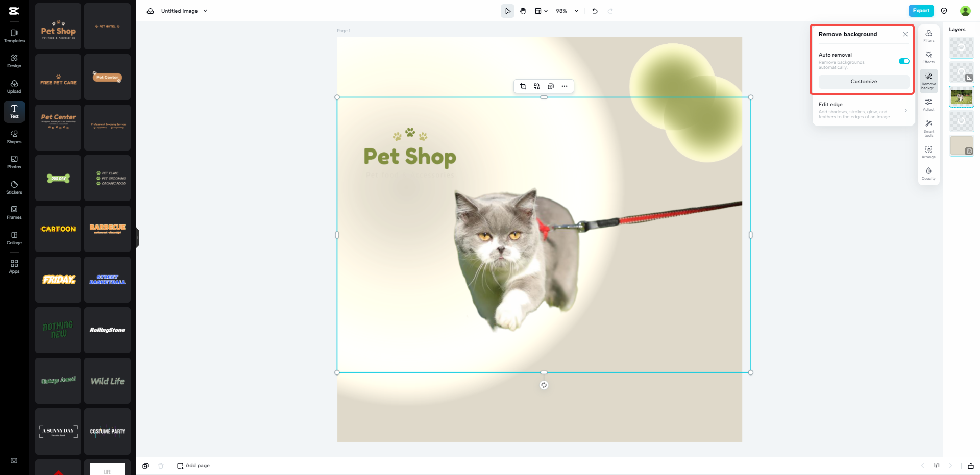Duplicate the selected image
The image size is (980, 475).
(x=551, y=86)
